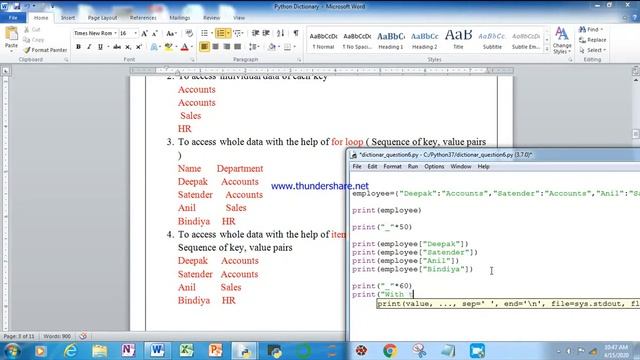This screenshot has height=360, width=640.
Task: Click the Font Color button
Action: coord(184,47)
